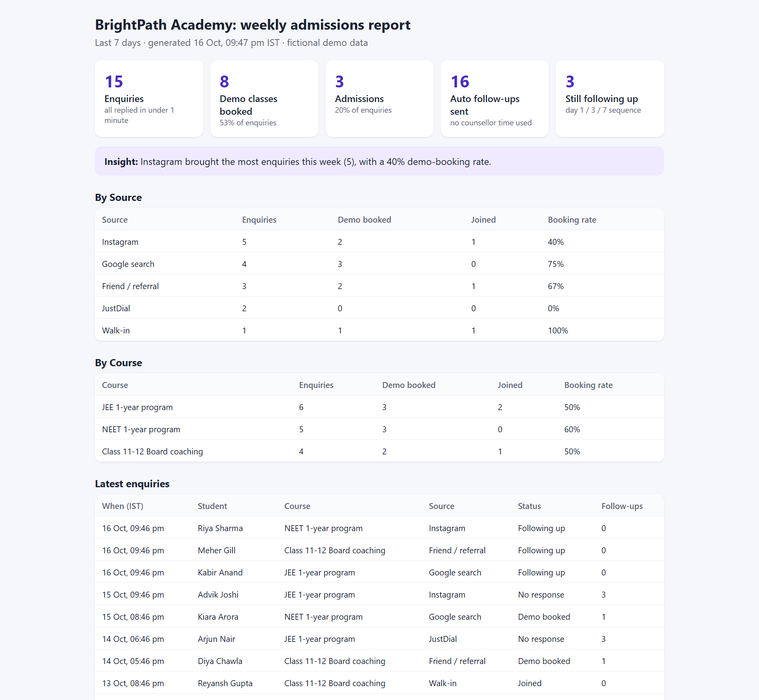
Task: Click student Diya Chawla
Action: pos(220,661)
